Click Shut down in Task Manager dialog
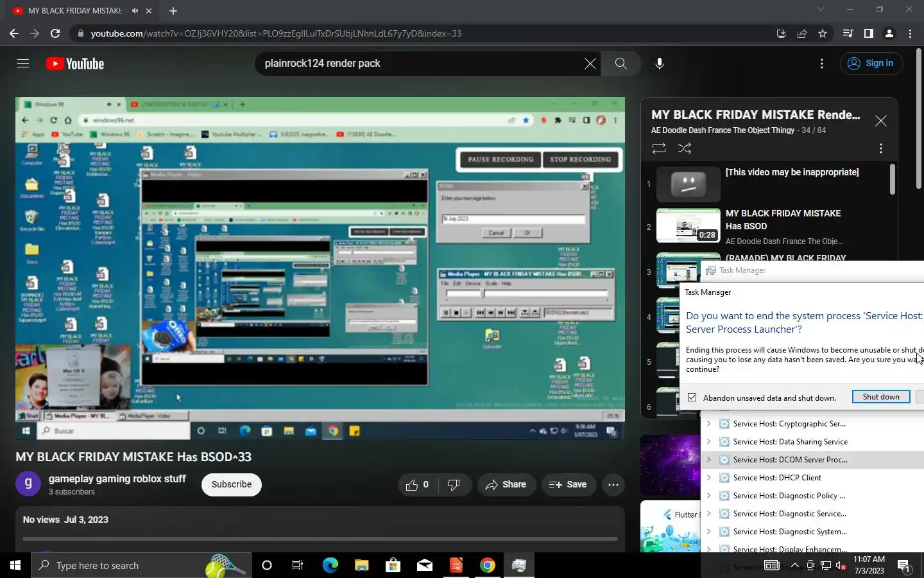The image size is (924, 578). [x=881, y=397]
